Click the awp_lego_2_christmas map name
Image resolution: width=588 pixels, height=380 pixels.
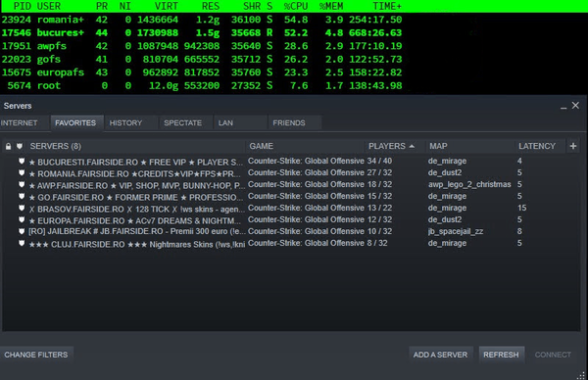[469, 184]
